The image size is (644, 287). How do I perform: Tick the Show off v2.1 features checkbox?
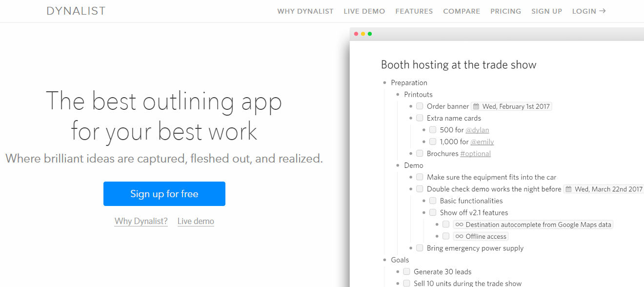pos(433,212)
